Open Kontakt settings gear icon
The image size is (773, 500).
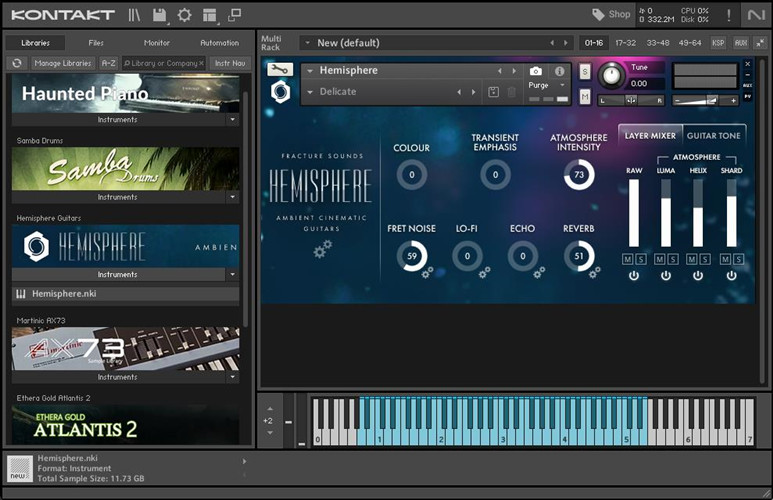pyautogui.click(x=184, y=15)
